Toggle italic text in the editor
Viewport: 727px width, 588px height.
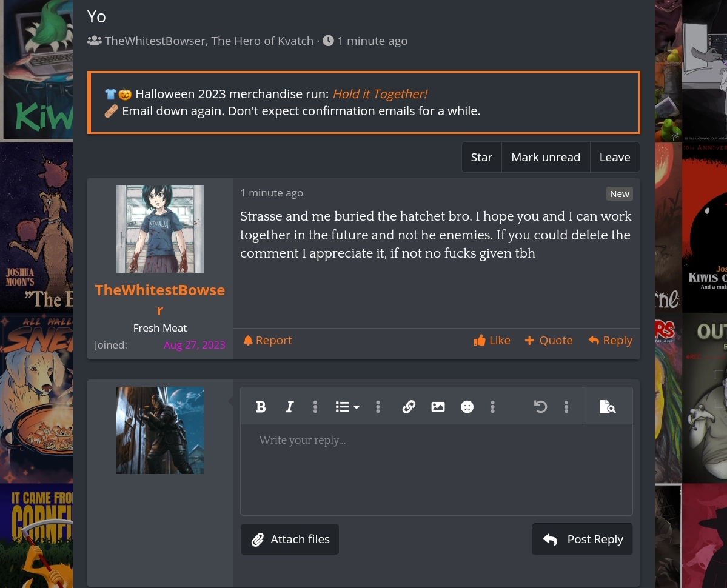(x=289, y=407)
